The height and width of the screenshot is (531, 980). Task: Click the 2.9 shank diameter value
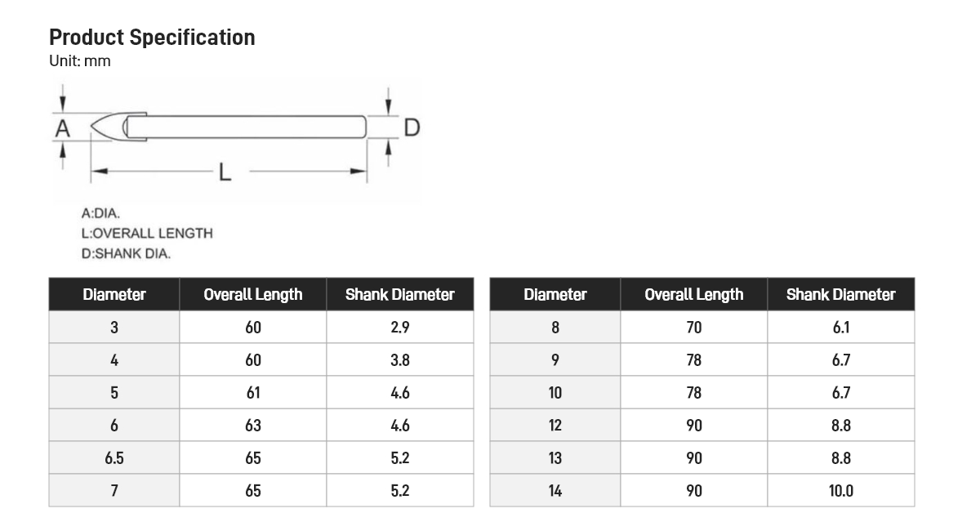coord(399,328)
